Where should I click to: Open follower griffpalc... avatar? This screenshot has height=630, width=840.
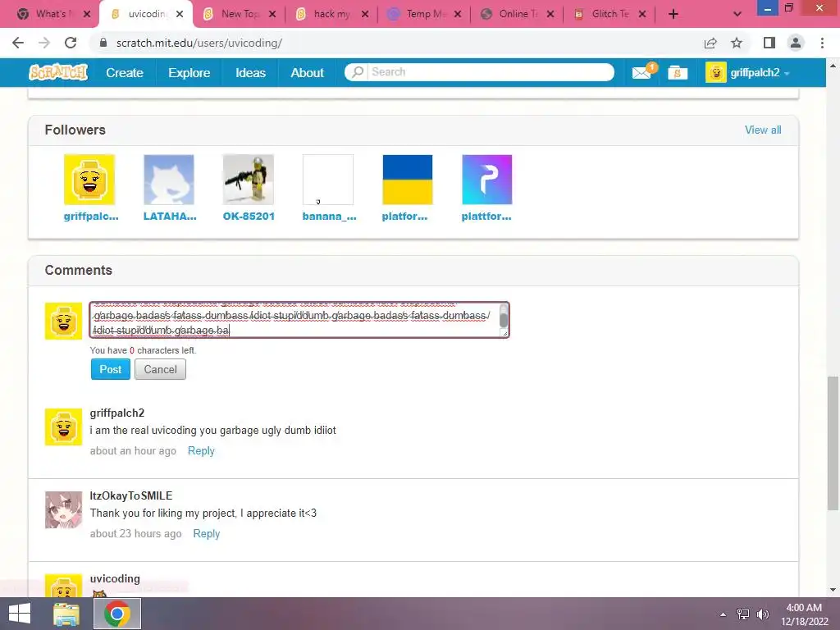tap(89, 180)
